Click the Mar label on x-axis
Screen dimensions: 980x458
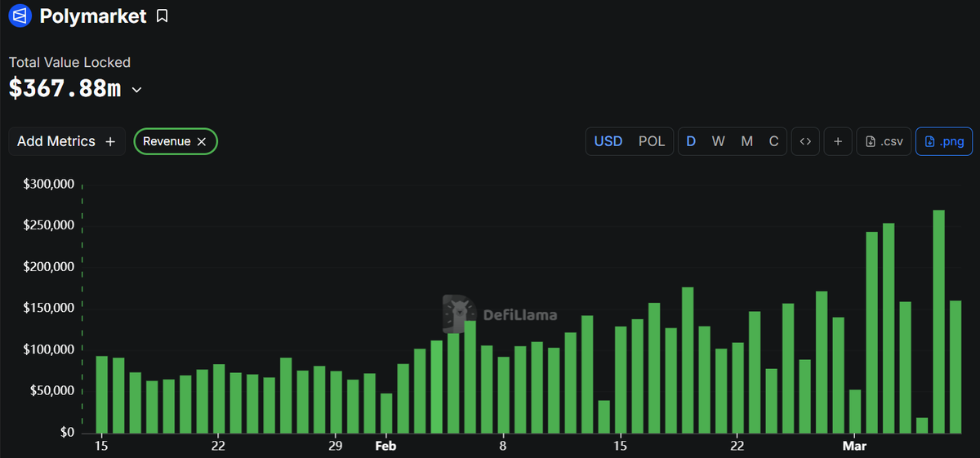tap(854, 447)
